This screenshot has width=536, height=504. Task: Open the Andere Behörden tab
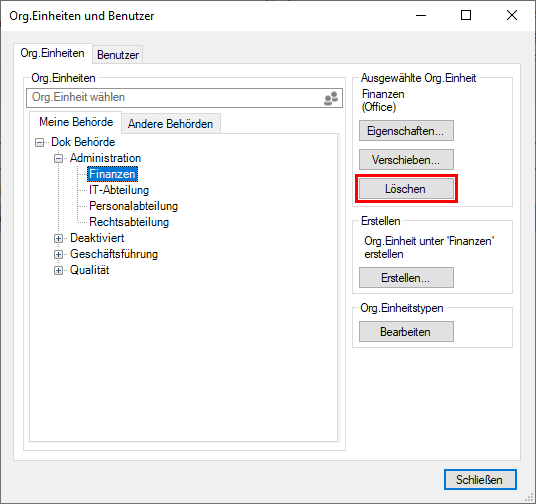point(171,124)
